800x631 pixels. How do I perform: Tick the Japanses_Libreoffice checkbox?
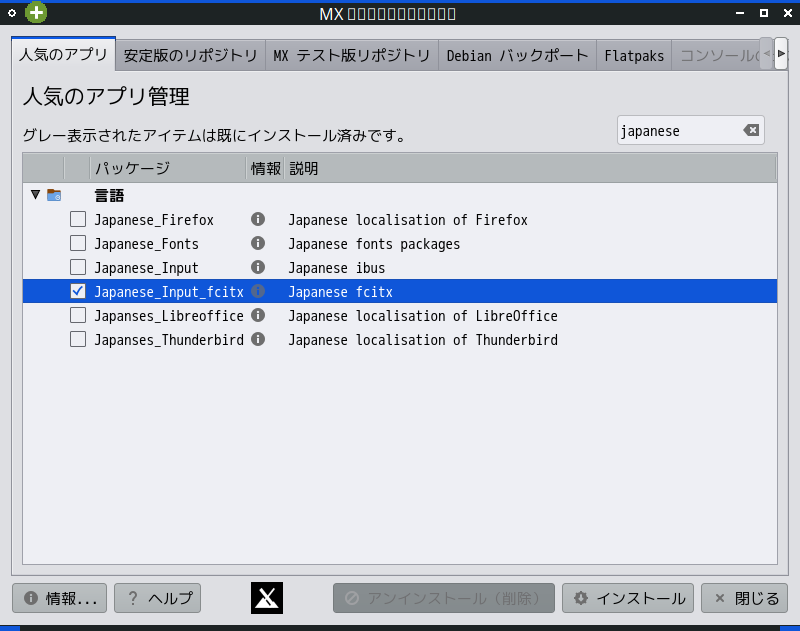tap(78, 315)
